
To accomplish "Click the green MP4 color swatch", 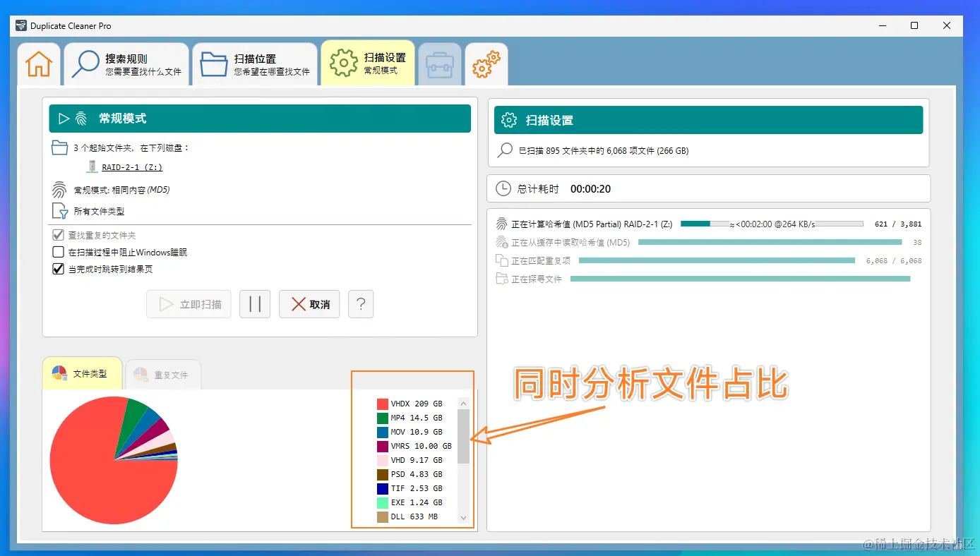I will coord(383,418).
